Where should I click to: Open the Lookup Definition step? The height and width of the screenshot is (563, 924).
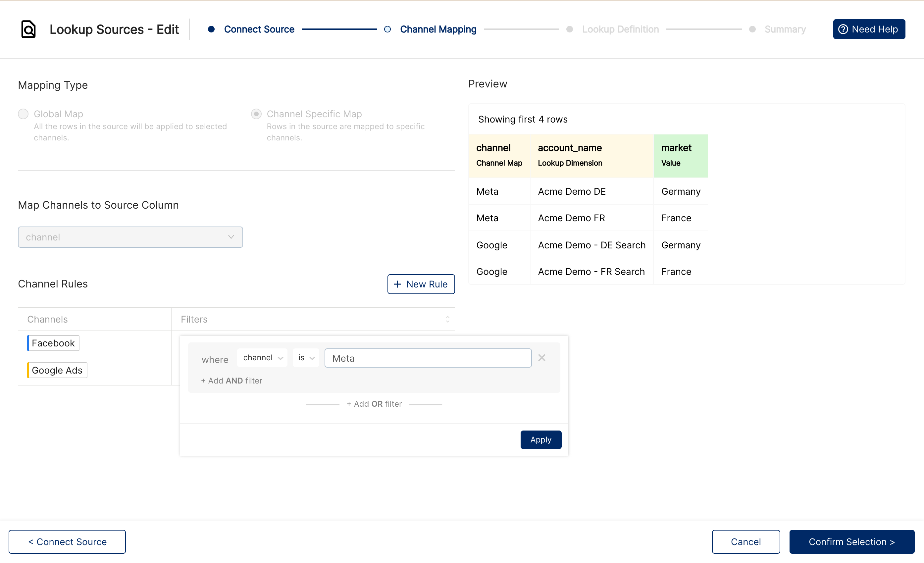coord(620,29)
